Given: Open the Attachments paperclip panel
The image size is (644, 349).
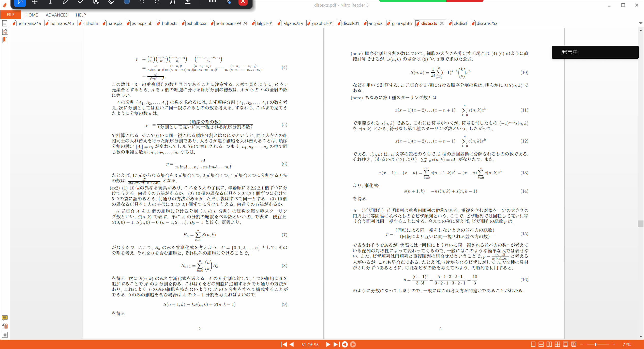Looking at the screenshot, I should pos(5,326).
